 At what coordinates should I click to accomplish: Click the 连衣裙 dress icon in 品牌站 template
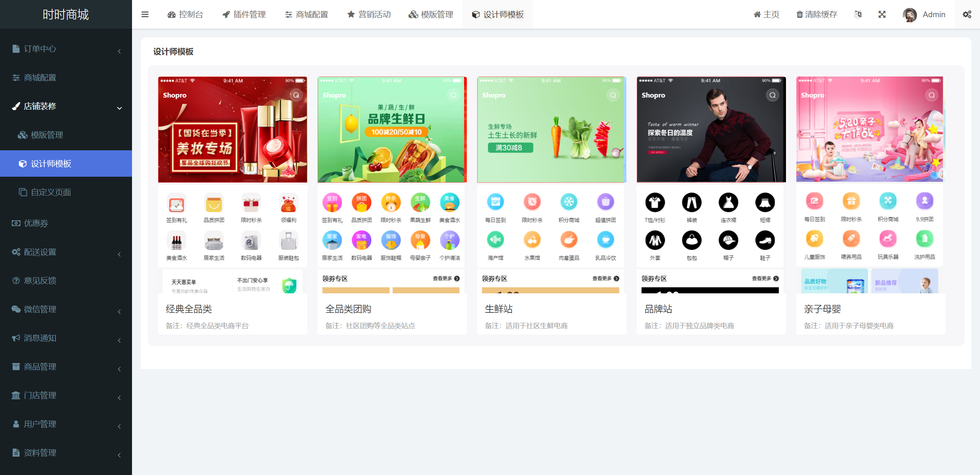728,202
